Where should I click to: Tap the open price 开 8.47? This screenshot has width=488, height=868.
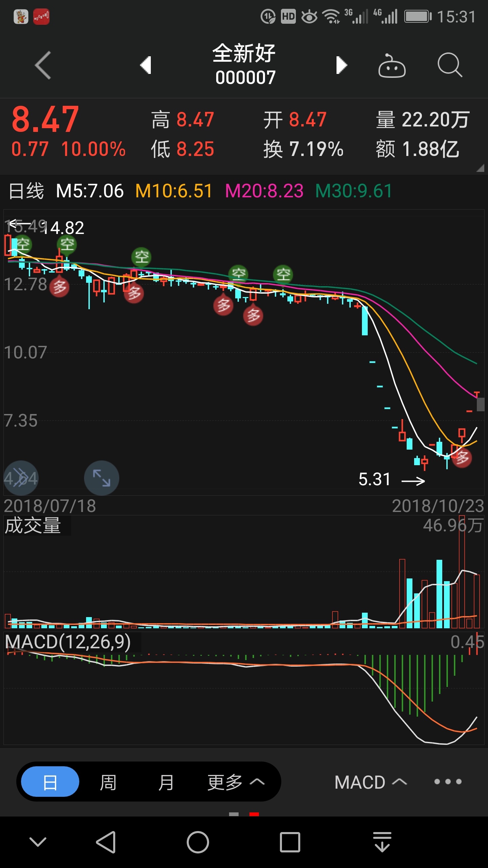coord(295,120)
